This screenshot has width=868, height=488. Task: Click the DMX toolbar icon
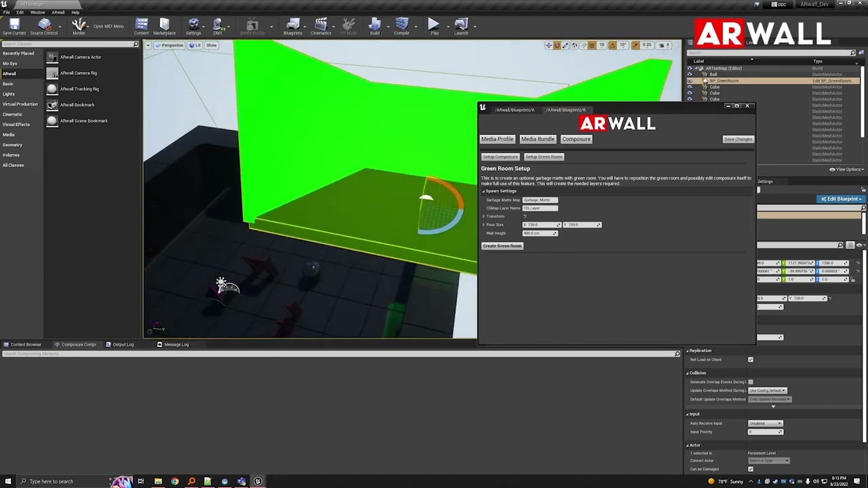(218, 26)
